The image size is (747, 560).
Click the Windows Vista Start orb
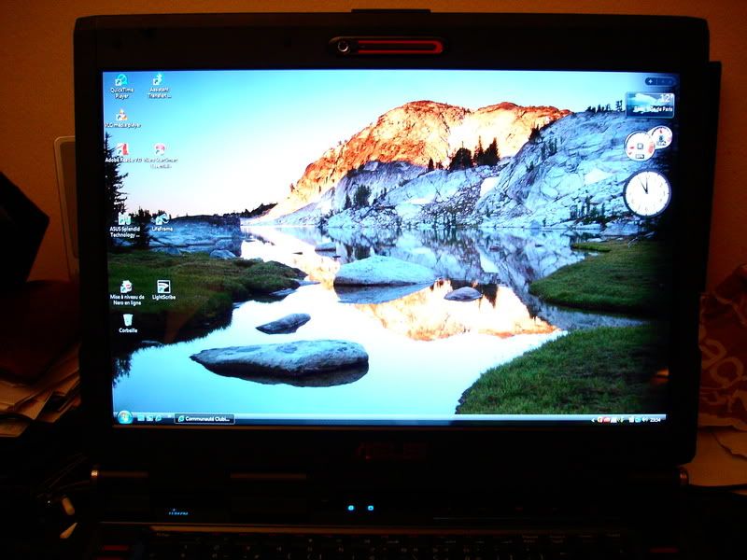122,416
